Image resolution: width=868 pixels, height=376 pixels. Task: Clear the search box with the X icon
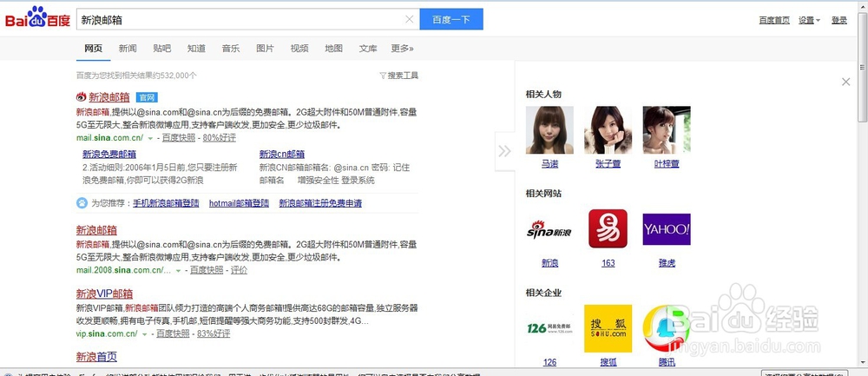pyautogui.click(x=409, y=19)
